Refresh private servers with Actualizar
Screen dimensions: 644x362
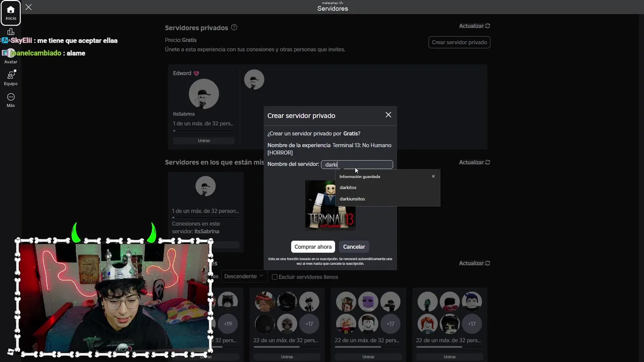pos(474,26)
